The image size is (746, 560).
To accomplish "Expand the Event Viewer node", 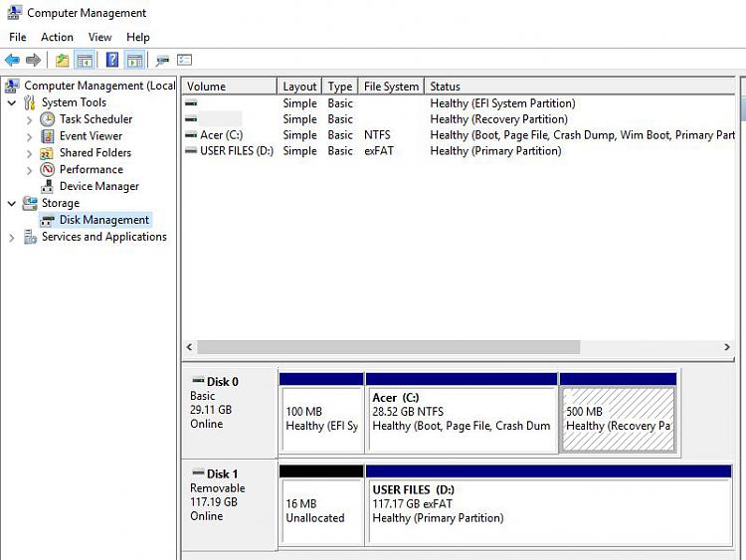I will pos(30,137).
